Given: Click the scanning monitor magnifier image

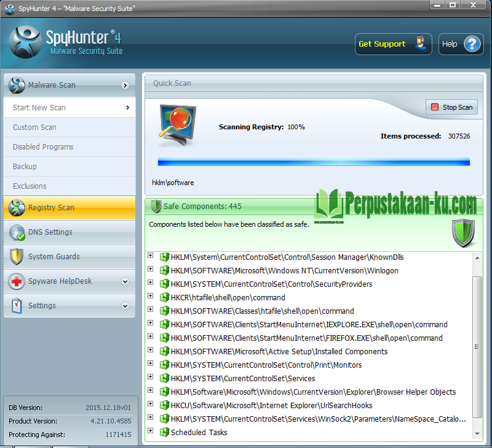Looking at the screenshot, I should [x=177, y=126].
